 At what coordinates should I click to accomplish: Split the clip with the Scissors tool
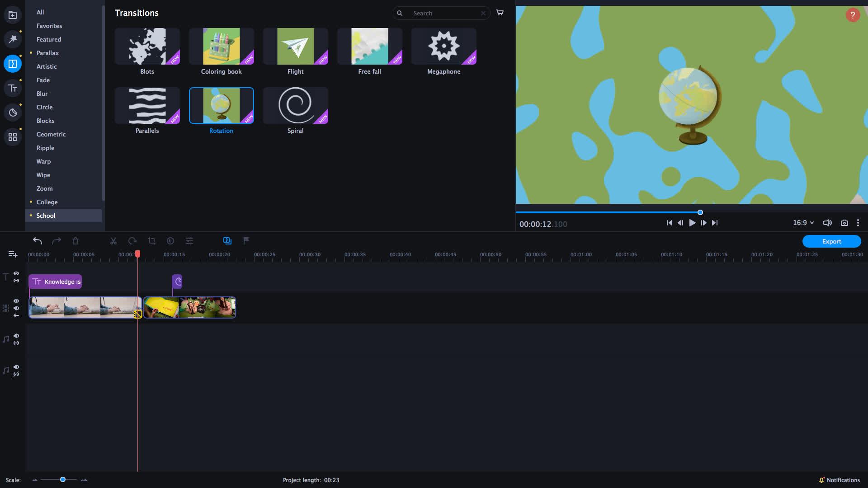pyautogui.click(x=113, y=241)
